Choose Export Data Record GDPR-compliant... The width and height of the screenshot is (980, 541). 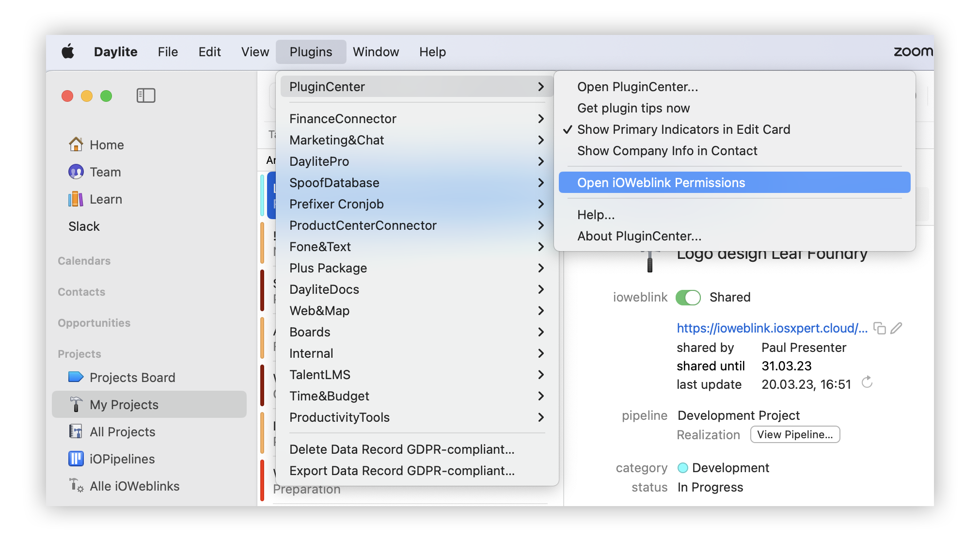pos(417,471)
